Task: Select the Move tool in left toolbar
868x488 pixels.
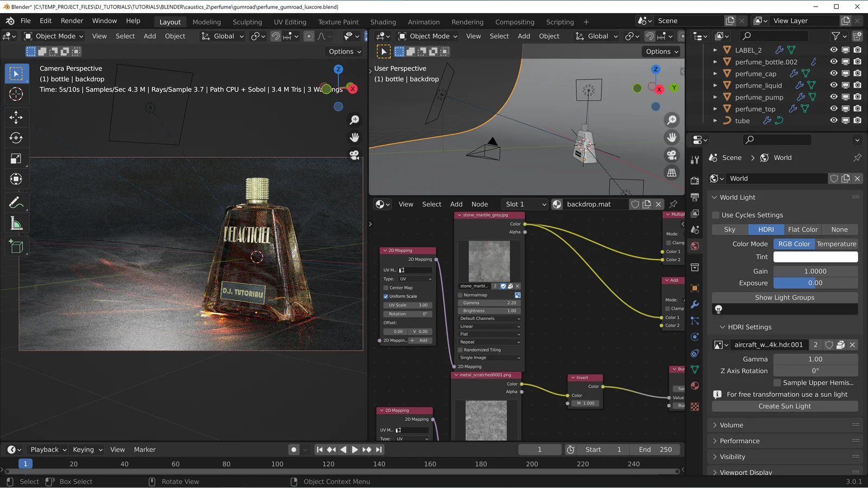Action: click(16, 117)
